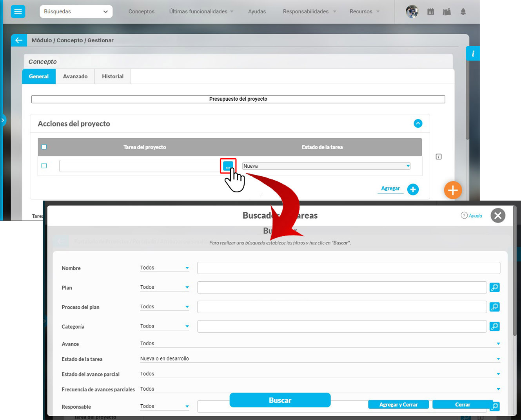Open the Categoría filter Todos dropdown

(165, 326)
